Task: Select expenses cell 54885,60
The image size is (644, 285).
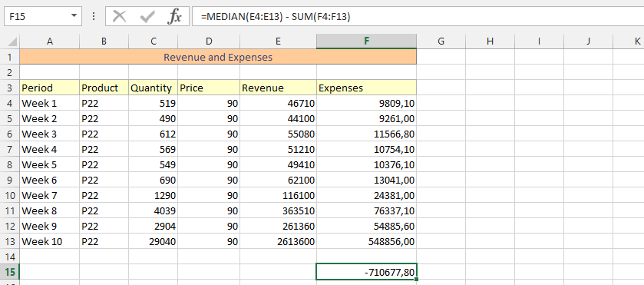Action: (x=366, y=226)
